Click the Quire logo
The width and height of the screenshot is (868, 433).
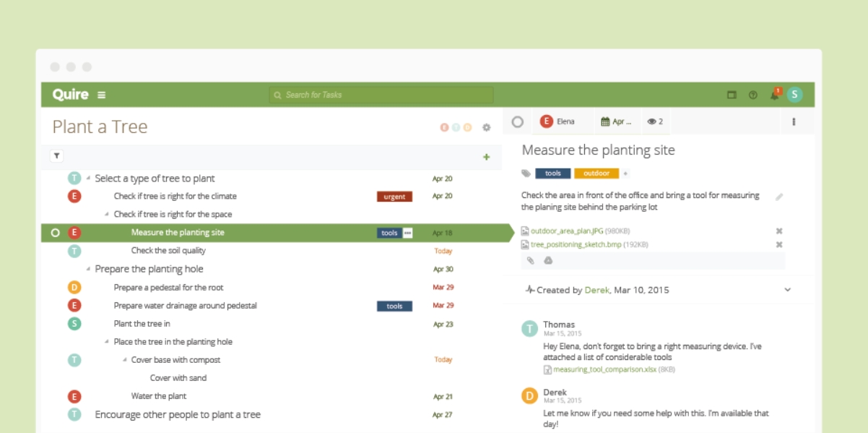click(70, 94)
